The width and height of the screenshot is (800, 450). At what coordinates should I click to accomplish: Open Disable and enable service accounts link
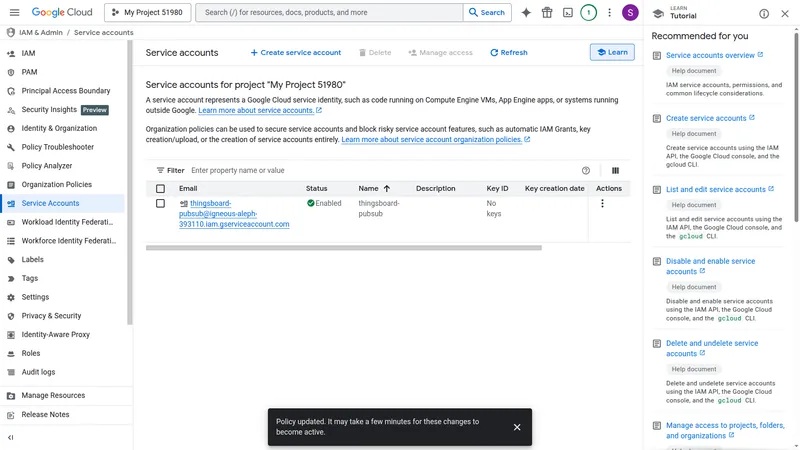pyautogui.click(x=710, y=266)
